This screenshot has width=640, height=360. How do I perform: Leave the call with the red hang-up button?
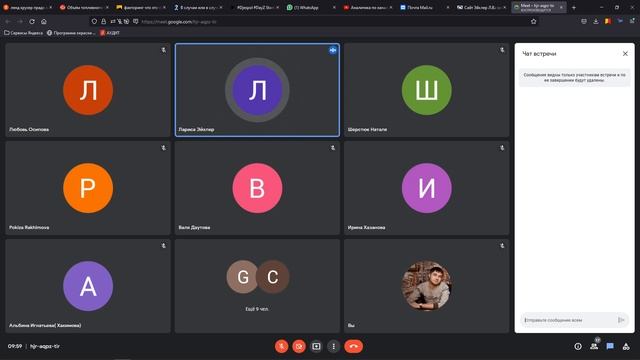[353, 346]
